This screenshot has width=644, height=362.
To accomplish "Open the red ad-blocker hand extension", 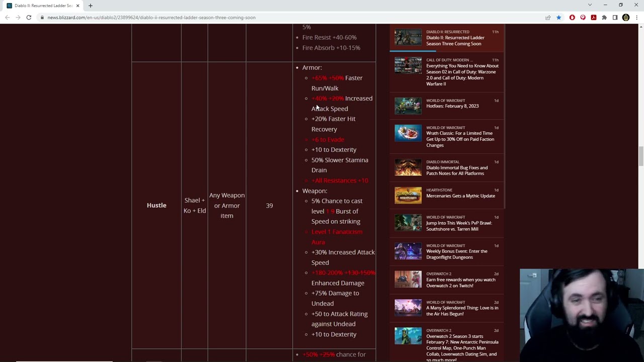I will tap(572, 18).
